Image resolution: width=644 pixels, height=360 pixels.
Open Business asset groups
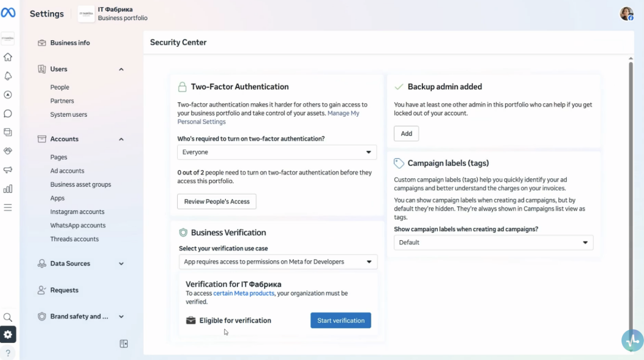[x=80, y=184]
